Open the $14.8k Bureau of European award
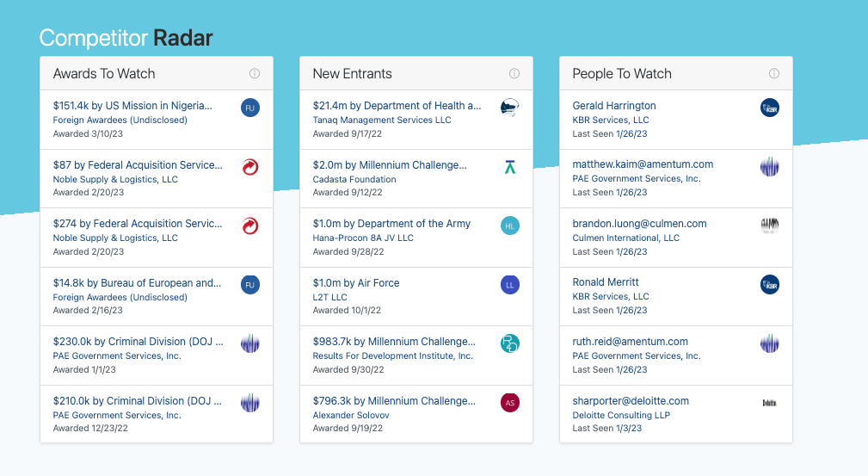Screen dimensions: 868x476 (x=137, y=282)
